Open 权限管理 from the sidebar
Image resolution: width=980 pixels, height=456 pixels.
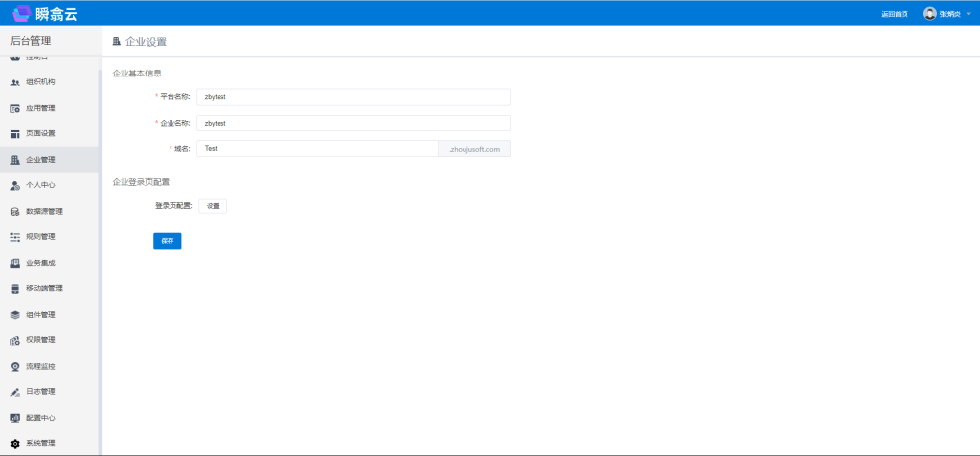(41, 340)
